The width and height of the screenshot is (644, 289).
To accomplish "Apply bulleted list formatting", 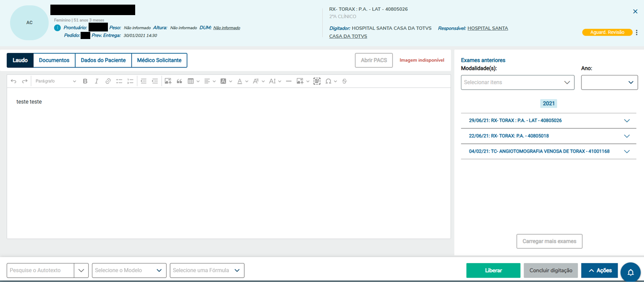I will pyautogui.click(x=119, y=81).
